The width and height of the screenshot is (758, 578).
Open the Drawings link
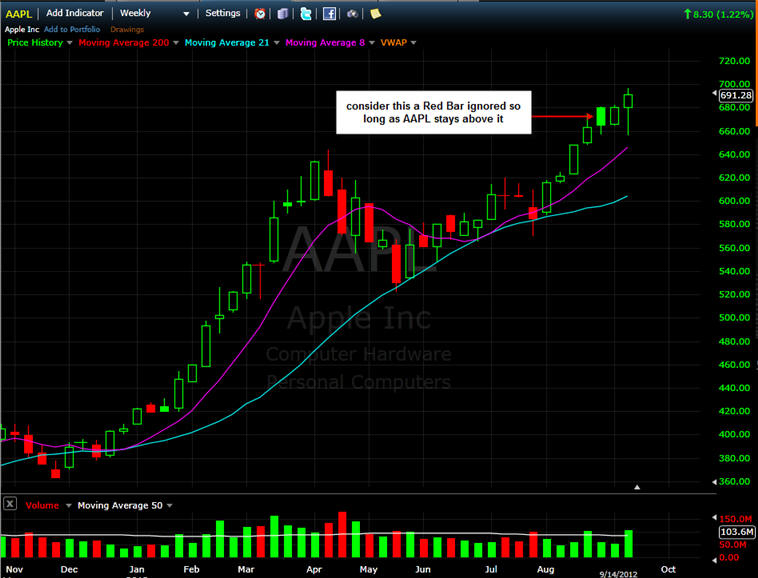(x=127, y=29)
